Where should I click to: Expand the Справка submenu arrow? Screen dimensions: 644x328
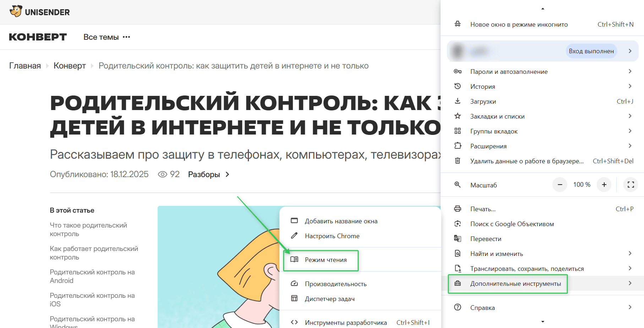pos(630,307)
